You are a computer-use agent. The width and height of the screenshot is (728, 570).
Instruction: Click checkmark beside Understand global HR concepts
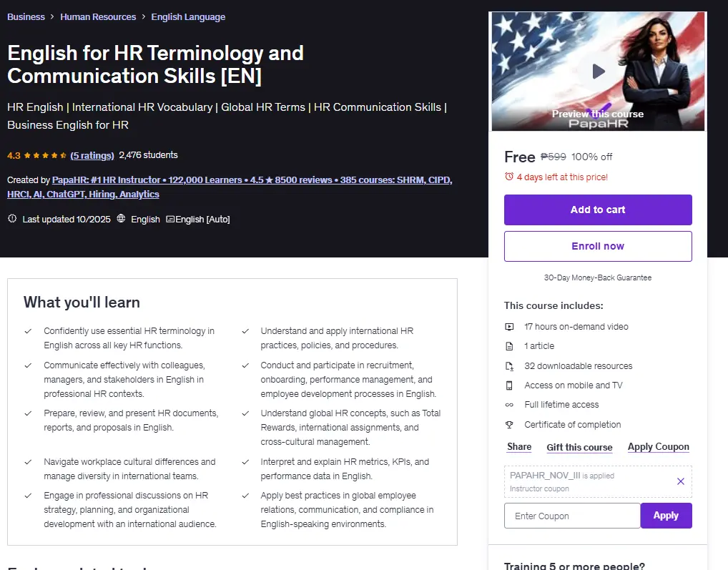(245, 413)
